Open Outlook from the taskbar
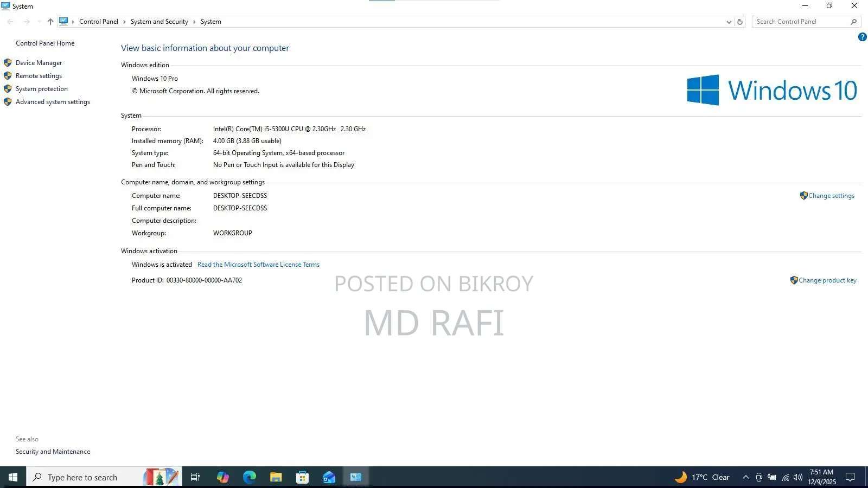Image resolution: width=868 pixels, height=488 pixels. [x=329, y=477]
